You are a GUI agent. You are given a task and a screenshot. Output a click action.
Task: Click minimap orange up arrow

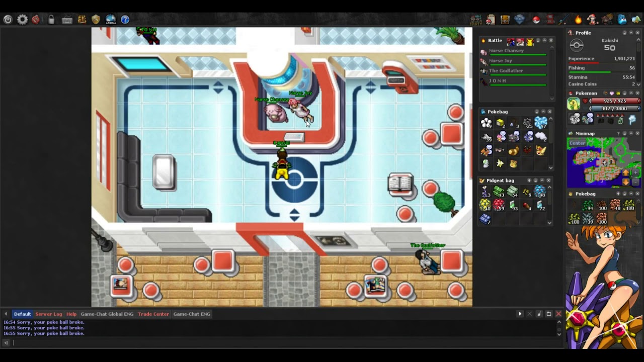pyautogui.click(x=626, y=172)
